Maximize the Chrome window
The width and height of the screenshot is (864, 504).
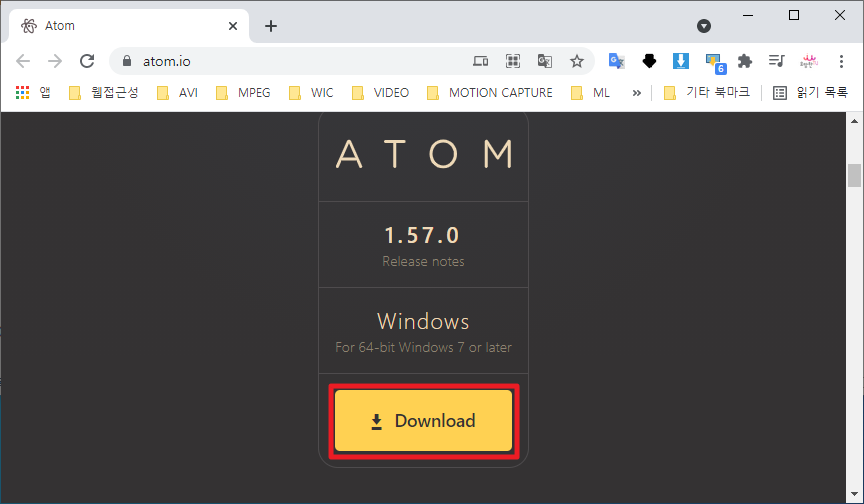tap(794, 15)
